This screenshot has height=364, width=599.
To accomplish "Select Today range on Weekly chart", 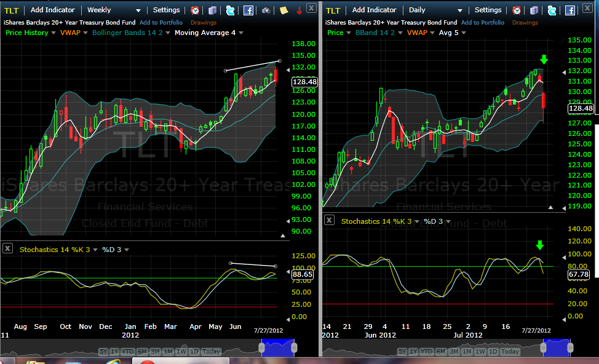I will 211,352.
